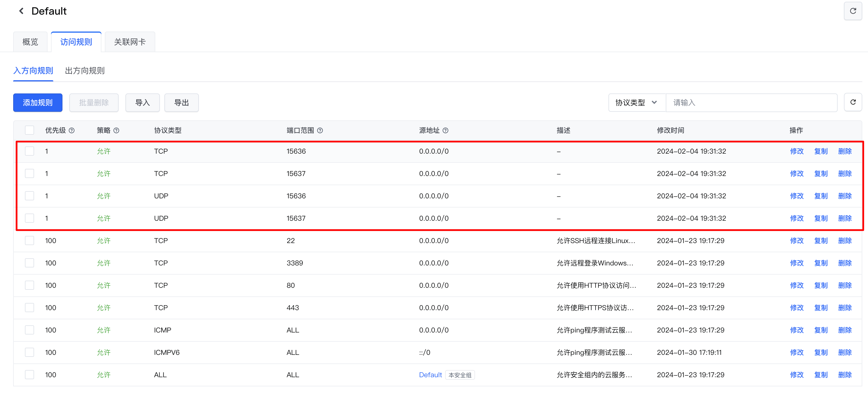Click the top-right page refresh icon
Image resolution: width=868 pixels, height=403 pixels.
click(x=853, y=11)
